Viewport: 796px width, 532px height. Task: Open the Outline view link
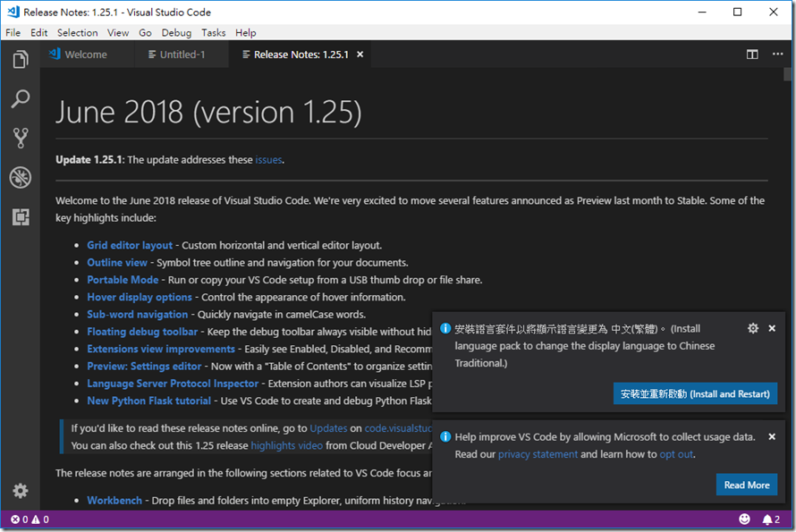(x=117, y=263)
